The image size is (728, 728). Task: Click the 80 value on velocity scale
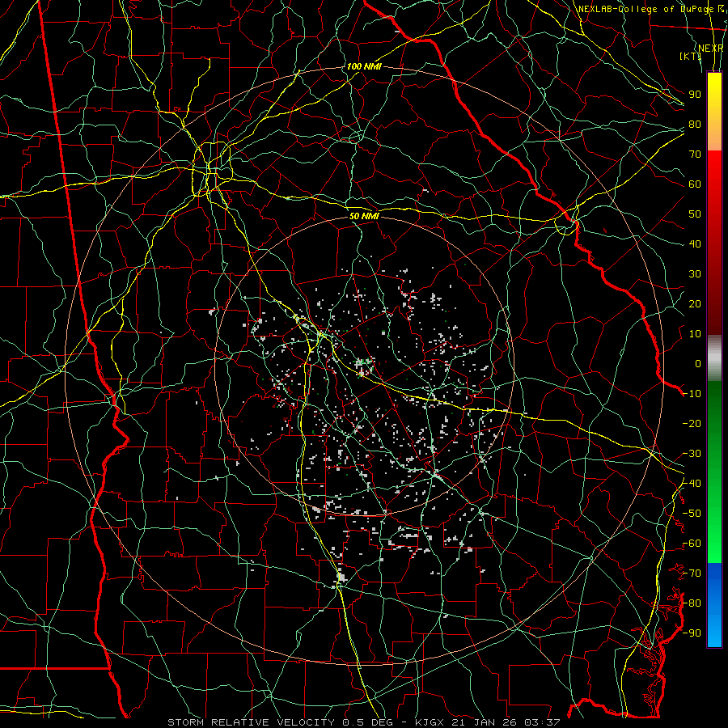tap(695, 125)
